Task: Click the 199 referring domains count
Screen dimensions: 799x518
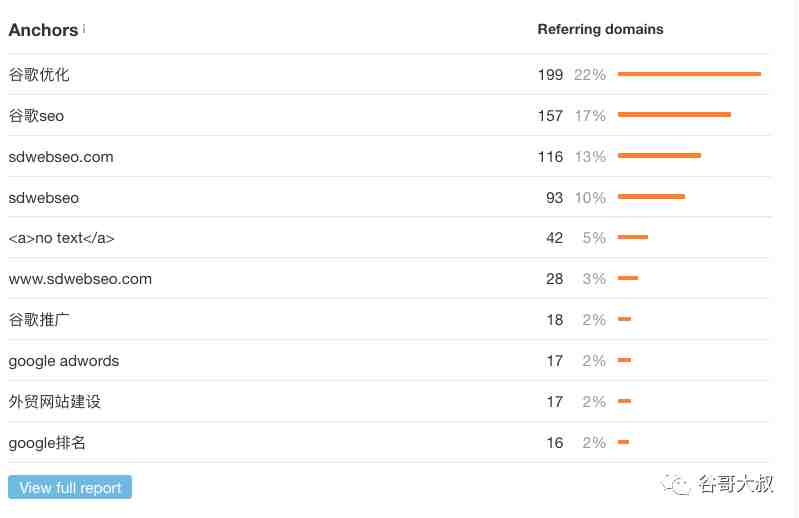Action: pyautogui.click(x=550, y=75)
